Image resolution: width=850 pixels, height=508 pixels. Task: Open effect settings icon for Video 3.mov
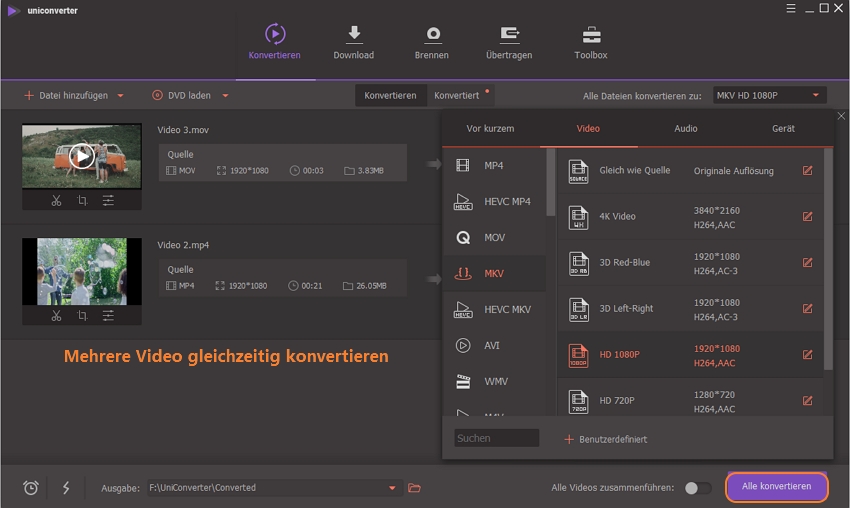(x=108, y=201)
